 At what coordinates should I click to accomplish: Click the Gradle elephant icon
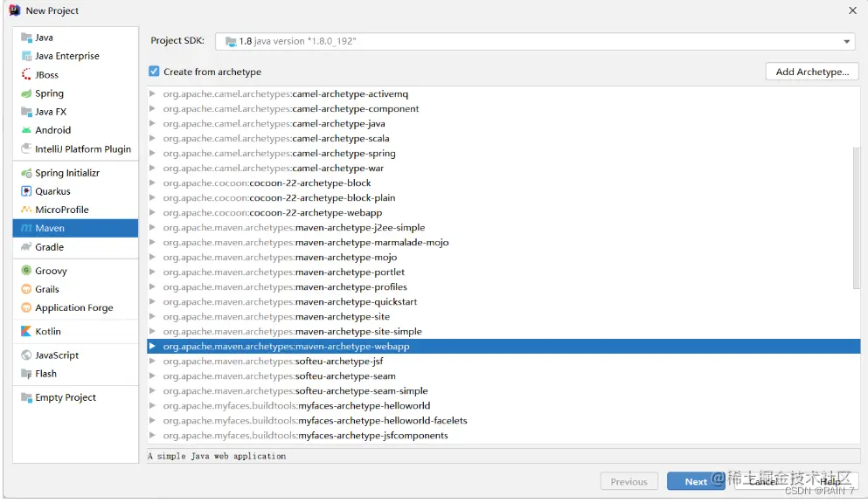pyautogui.click(x=26, y=247)
